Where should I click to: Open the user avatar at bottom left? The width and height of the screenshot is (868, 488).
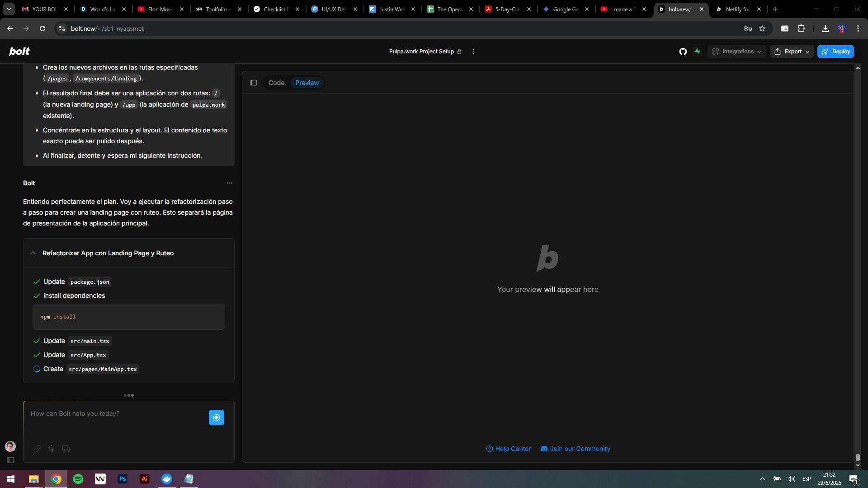(x=10, y=446)
